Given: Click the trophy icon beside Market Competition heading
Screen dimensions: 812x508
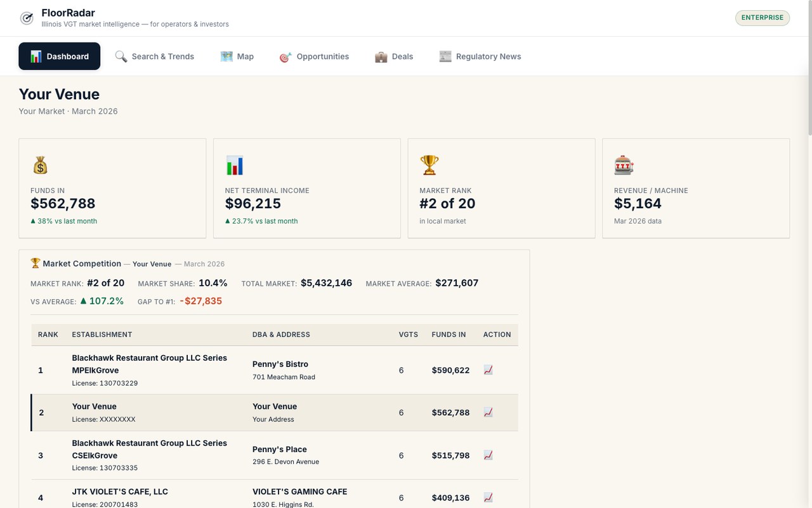Looking at the screenshot, I should [36, 264].
